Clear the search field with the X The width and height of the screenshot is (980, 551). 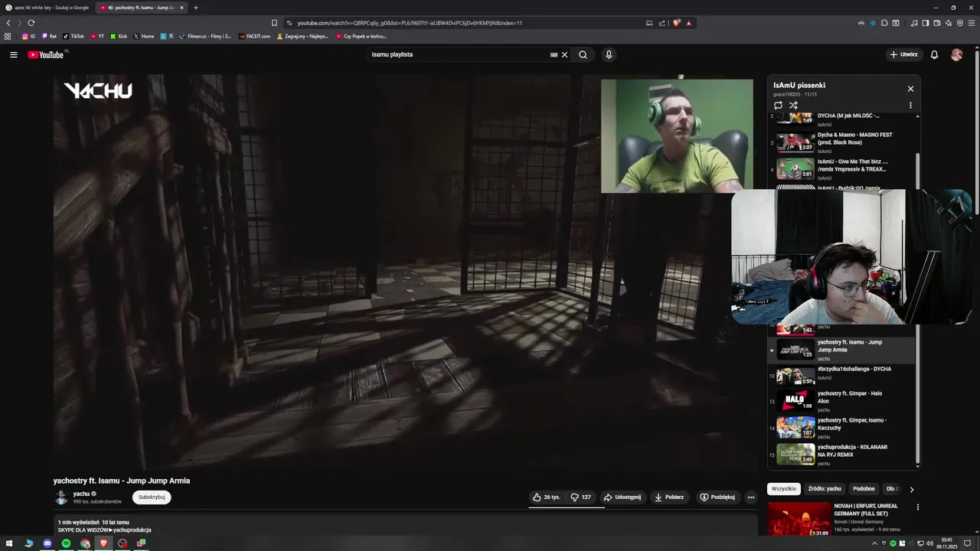click(x=565, y=54)
